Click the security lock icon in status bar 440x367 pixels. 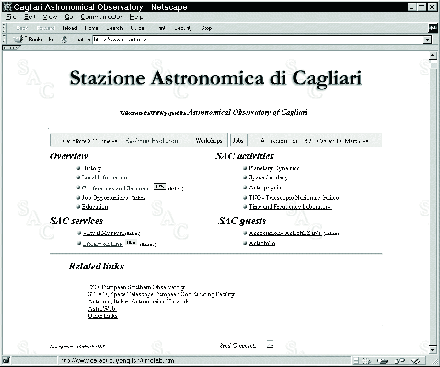point(6,360)
